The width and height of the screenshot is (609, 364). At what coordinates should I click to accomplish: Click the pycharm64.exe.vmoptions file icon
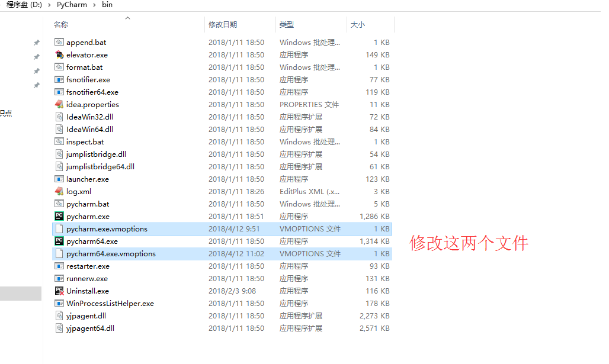click(59, 253)
